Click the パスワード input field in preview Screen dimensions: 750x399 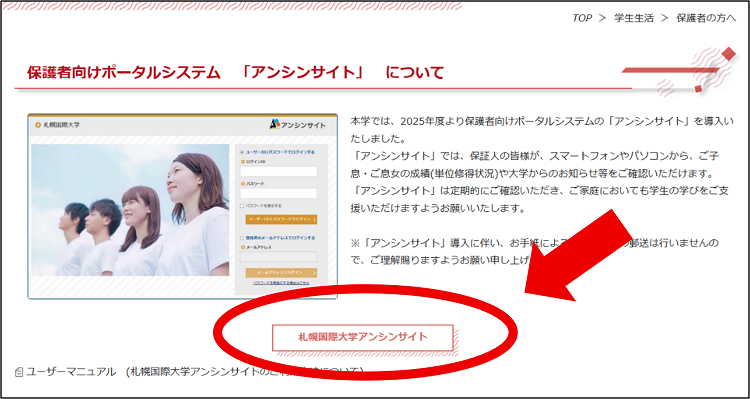coord(279,193)
